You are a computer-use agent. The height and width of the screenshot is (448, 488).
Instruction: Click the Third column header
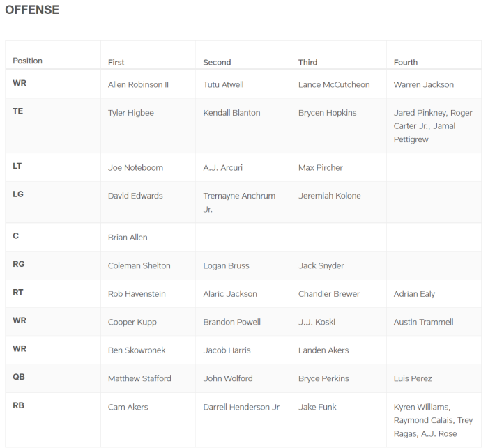coord(307,63)
